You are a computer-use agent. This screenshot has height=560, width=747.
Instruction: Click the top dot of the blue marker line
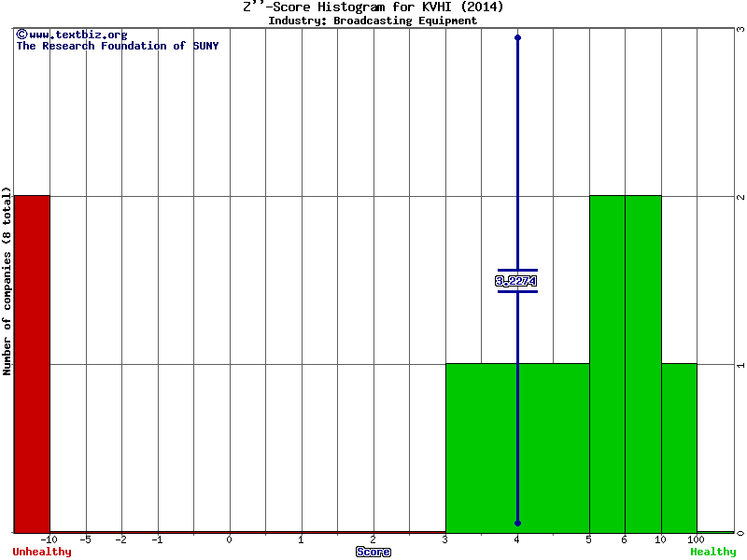517,37
